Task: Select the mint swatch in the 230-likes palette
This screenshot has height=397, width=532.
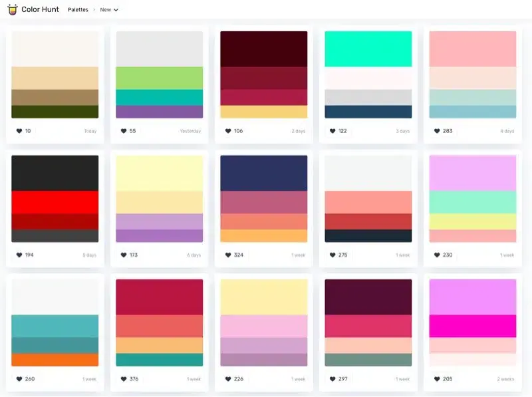Action: 473,202
